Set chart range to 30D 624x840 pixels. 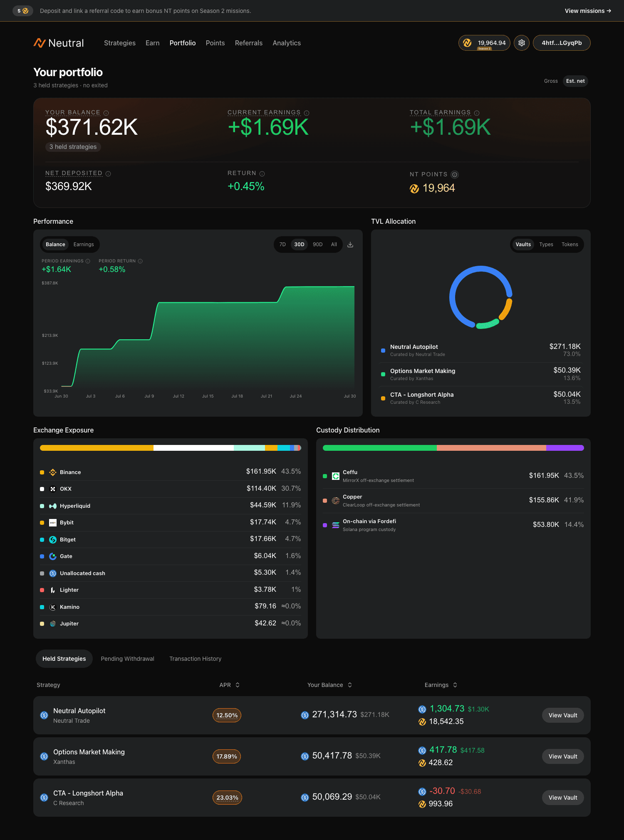pyautogui.click(x=299, y=245)
